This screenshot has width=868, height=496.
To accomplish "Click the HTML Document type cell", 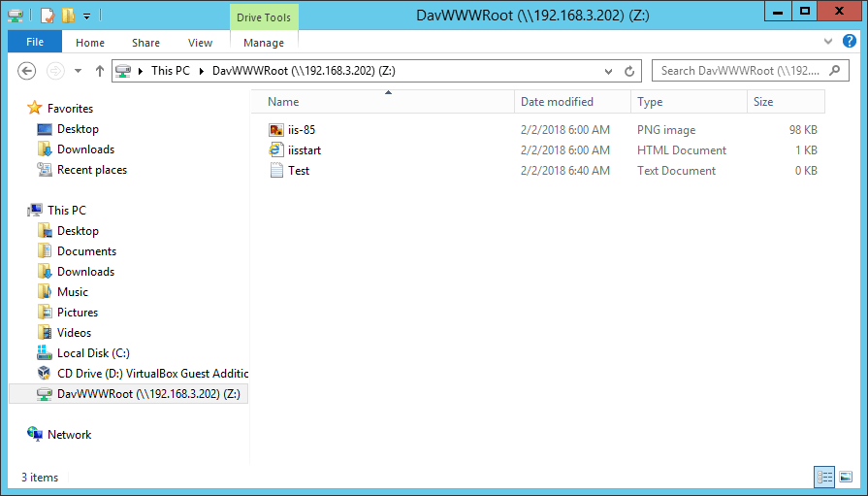I will (682, 150).
